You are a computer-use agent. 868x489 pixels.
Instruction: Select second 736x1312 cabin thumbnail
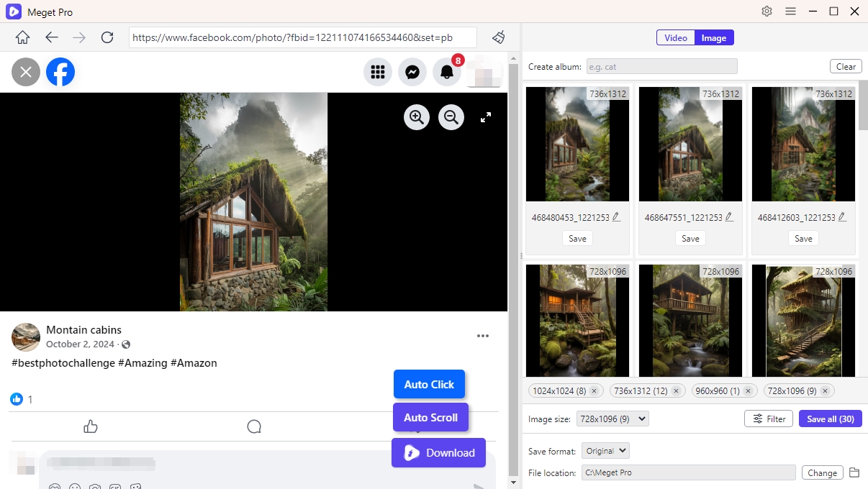tap(690, 144)
